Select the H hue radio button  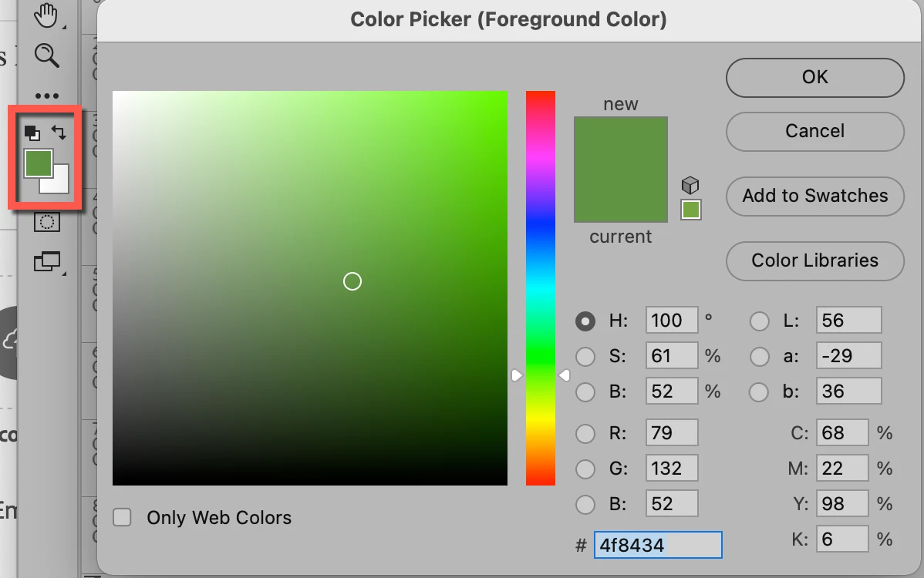click(585, 321)
